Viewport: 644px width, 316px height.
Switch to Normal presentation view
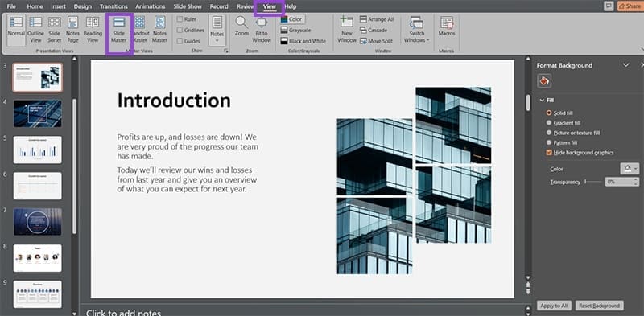pyautogui.click(x=16, y=30)
